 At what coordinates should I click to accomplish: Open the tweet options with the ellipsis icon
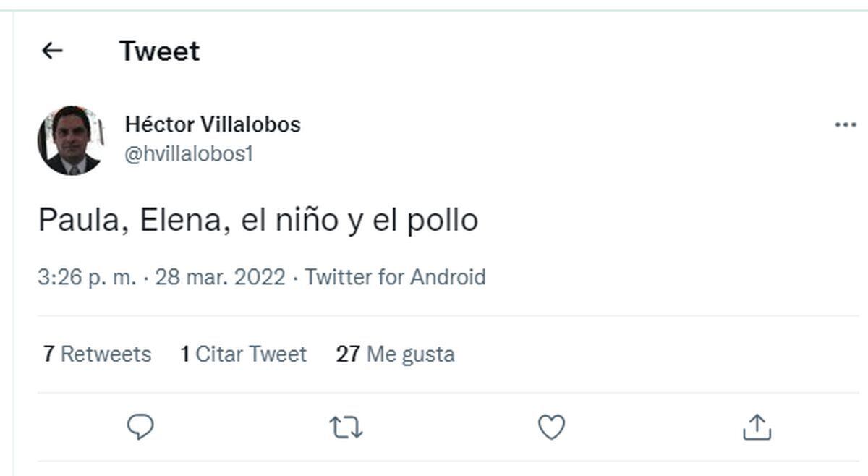click(x=844, y=124)
